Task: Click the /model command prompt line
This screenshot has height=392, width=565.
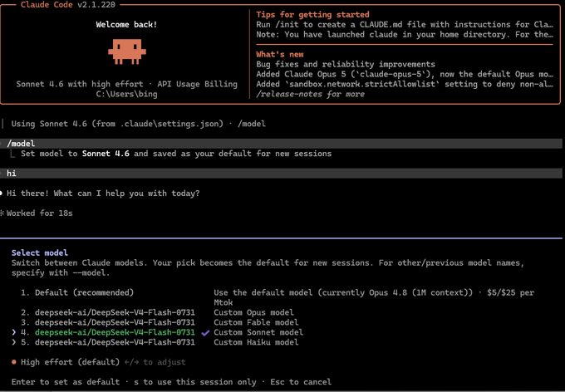Action: pyautogui.click(x=281, y=144)
